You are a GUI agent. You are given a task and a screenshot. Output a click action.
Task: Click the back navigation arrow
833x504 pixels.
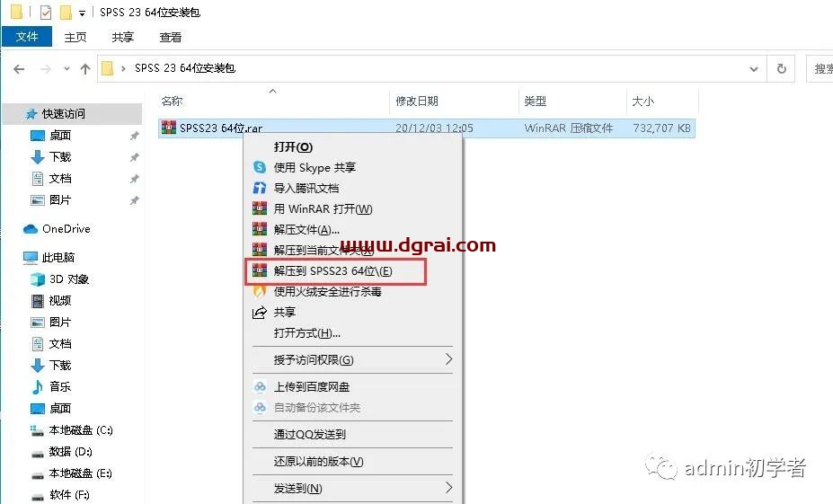(19, 69)
